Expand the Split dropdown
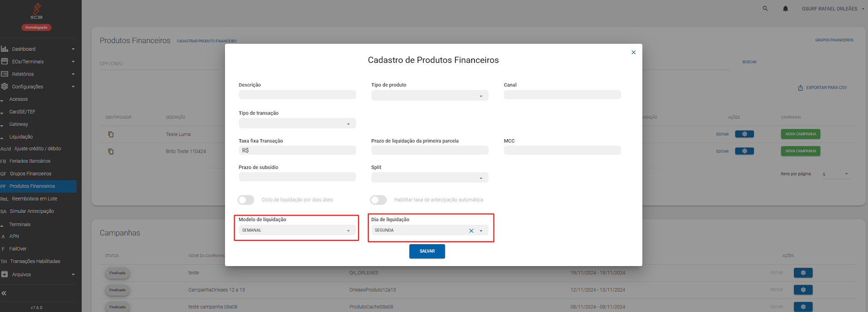 [x=429, y=178]
